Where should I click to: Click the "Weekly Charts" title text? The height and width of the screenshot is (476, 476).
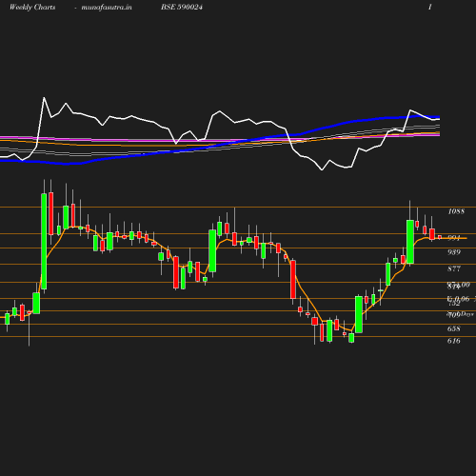tap(32, 8)
